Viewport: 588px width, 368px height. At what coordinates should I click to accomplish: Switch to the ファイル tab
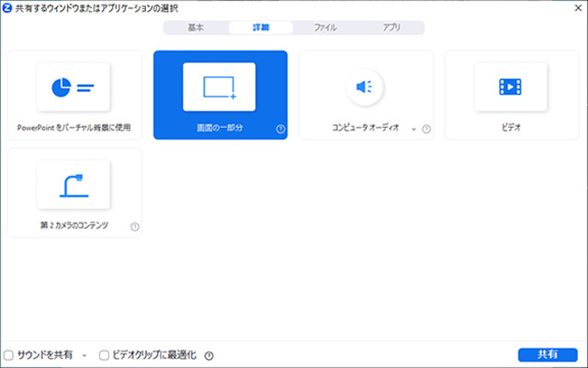(325, 28)
